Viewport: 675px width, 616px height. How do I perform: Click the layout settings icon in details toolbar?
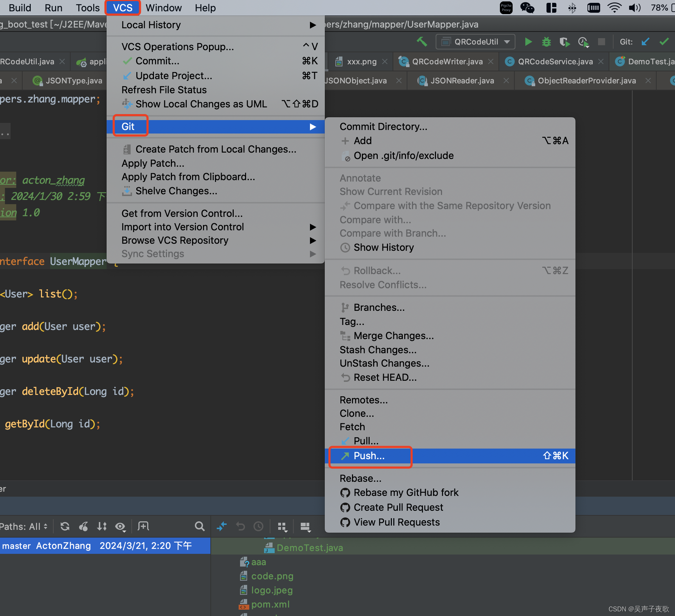[305, 527]
